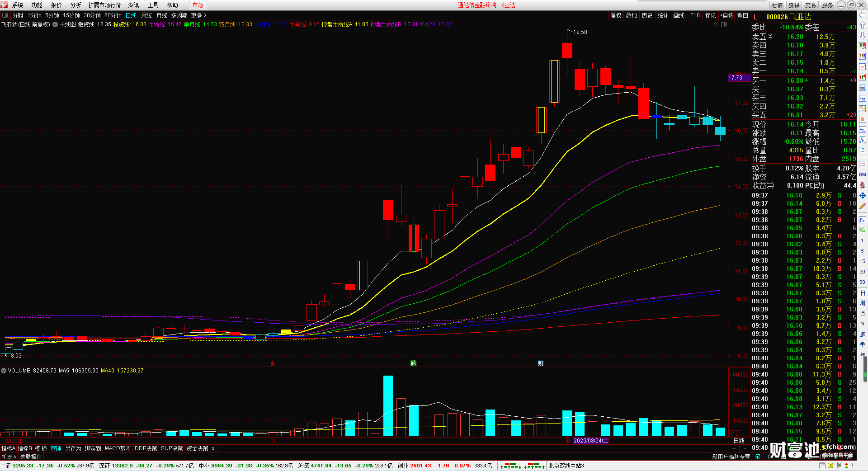Expand the 更多 periods dropdown
The image size is (868, 471).
tap(198, 15)
